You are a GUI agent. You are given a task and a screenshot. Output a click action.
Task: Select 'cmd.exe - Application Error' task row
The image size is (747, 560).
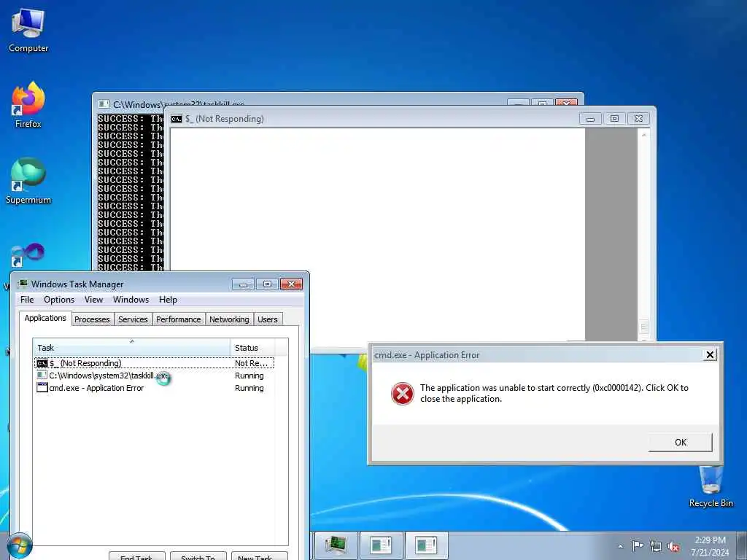click(155, 388)
